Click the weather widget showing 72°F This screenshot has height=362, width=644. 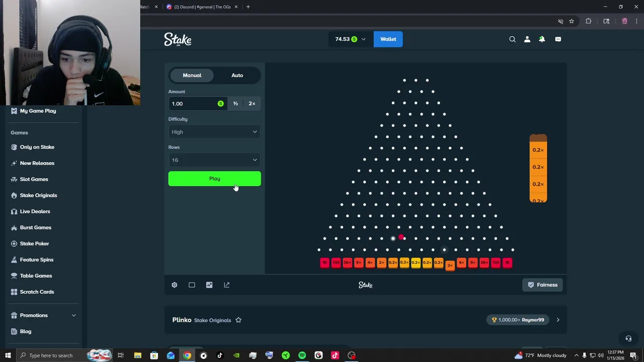click(540, 355)
